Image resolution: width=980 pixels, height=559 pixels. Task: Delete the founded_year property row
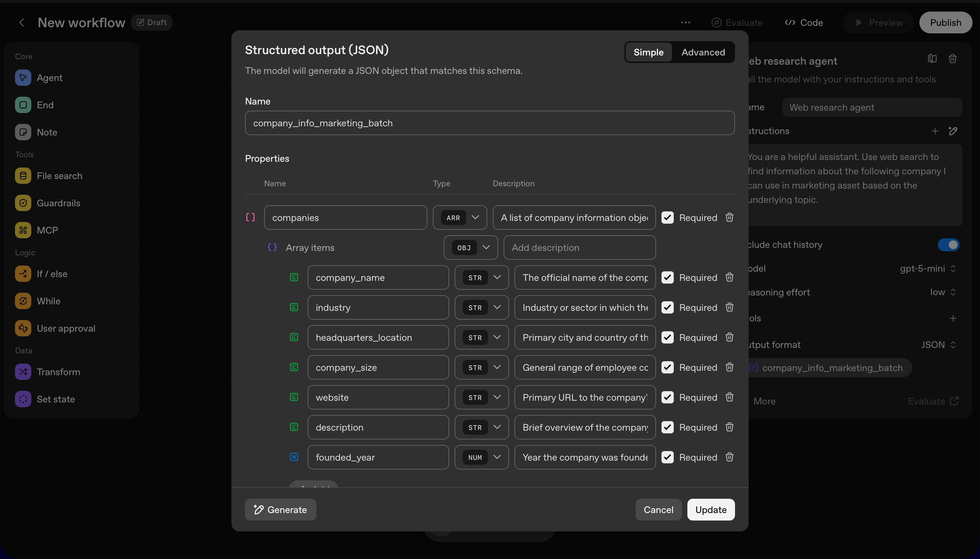tap(729, 457)
